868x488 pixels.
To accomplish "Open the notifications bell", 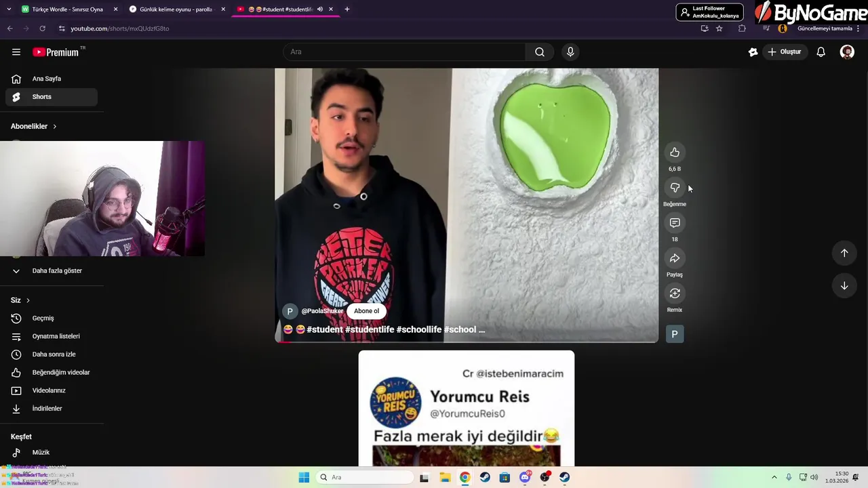I will tap(821, 52).
